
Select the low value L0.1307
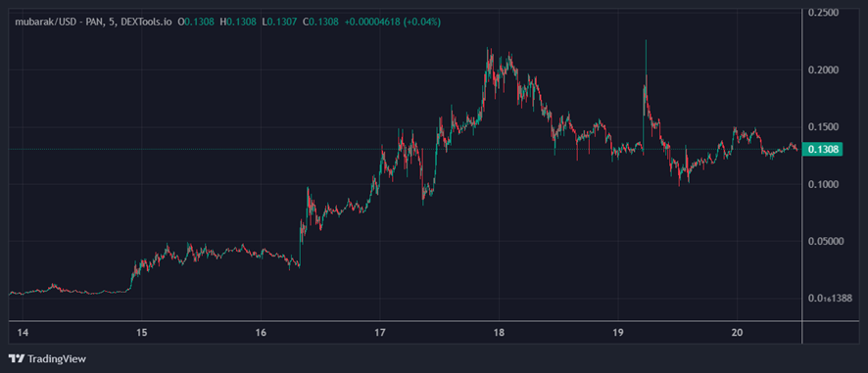[x=279, y=23]
